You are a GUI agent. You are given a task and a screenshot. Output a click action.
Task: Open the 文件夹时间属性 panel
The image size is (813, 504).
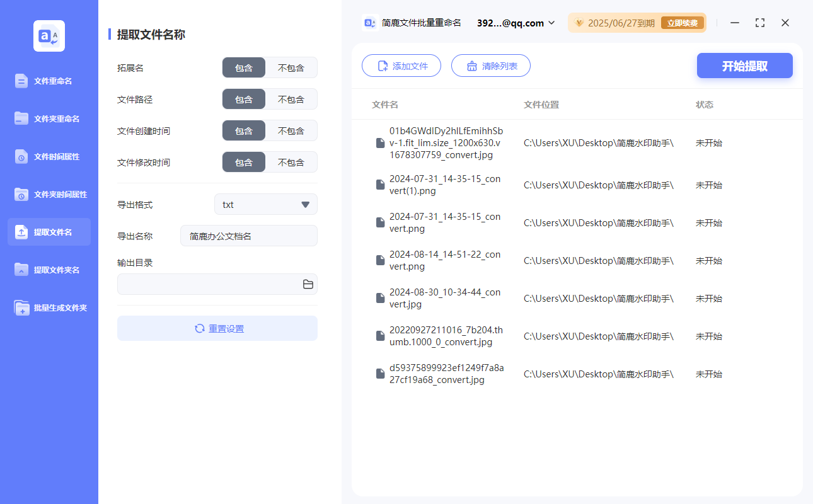click(x=49, y=194)
